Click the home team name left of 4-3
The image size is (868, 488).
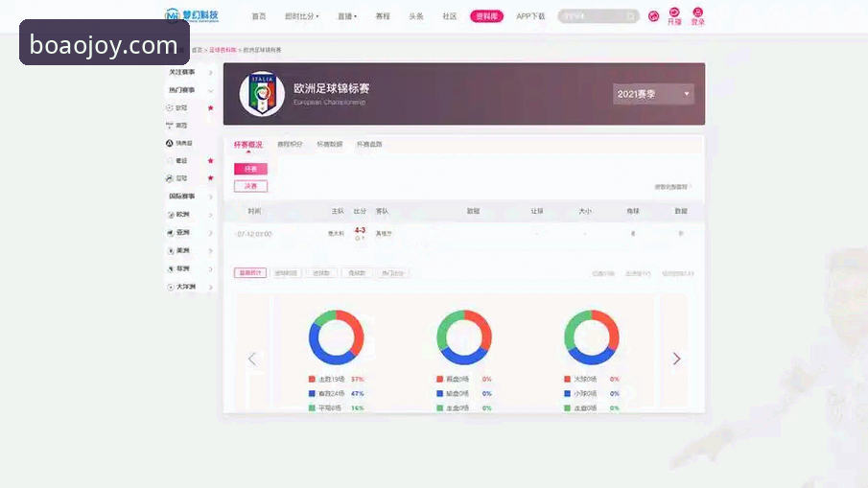(336, 234)
